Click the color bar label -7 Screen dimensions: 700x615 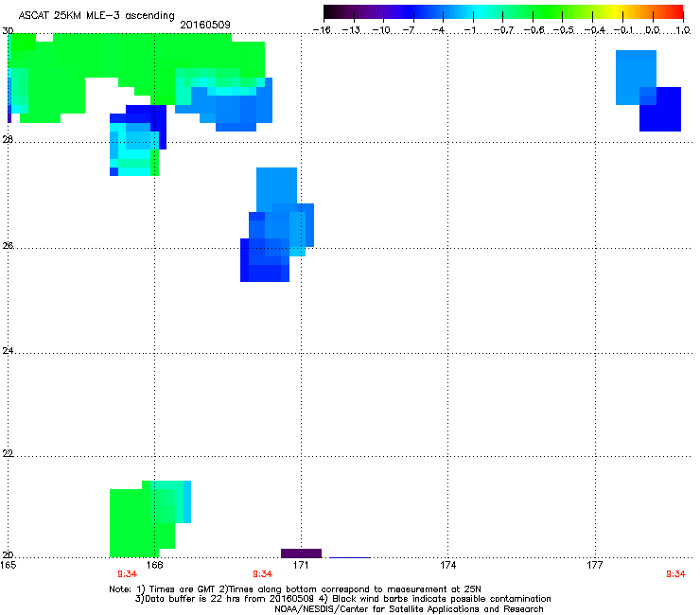pos(409,30)
